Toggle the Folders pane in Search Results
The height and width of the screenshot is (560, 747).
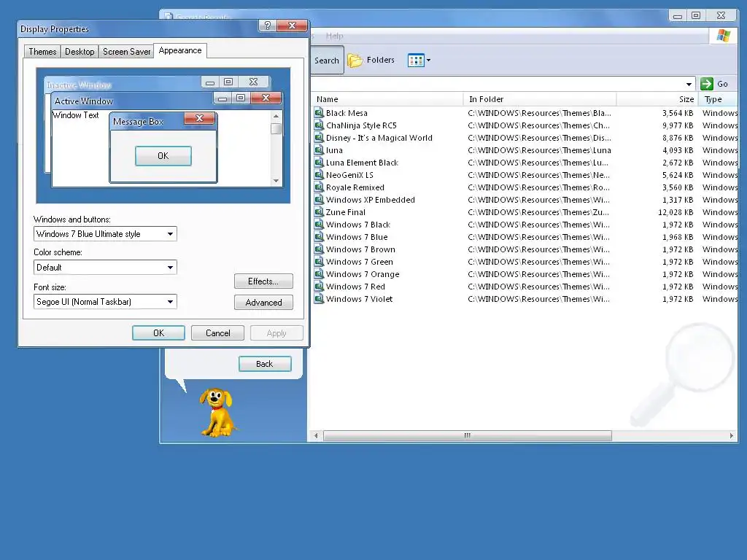[371, 61]
